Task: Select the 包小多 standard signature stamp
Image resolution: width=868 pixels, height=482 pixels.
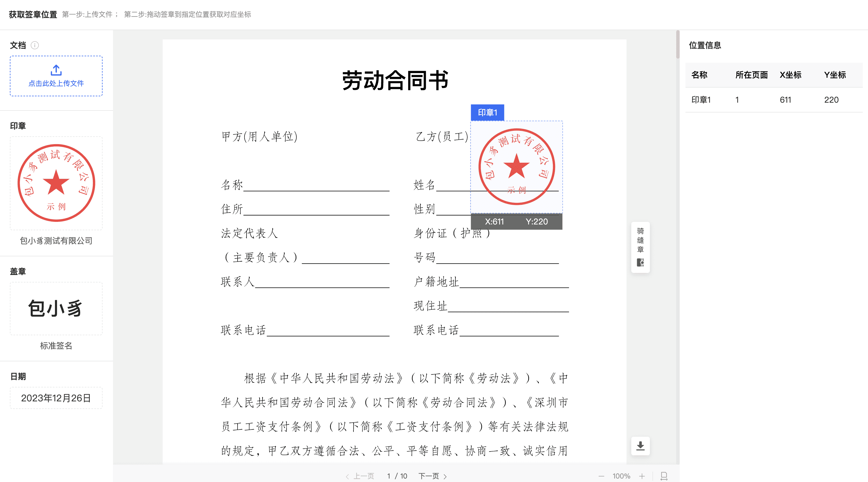Action: pos(56,308)
